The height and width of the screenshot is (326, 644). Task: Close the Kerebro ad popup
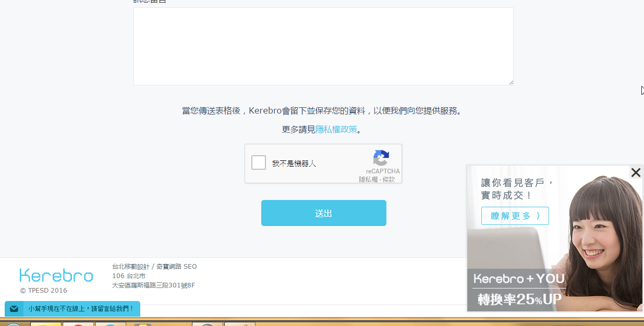click(635, 173)
